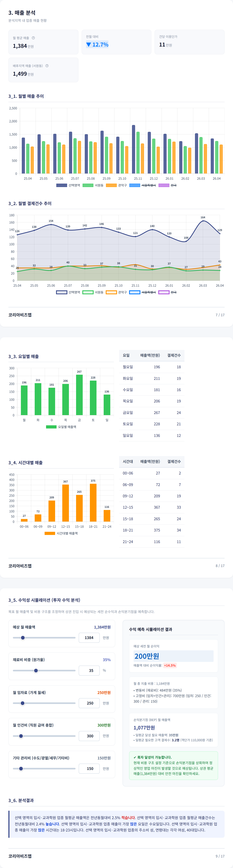Click the 일요일 row label

coord(128,435)
